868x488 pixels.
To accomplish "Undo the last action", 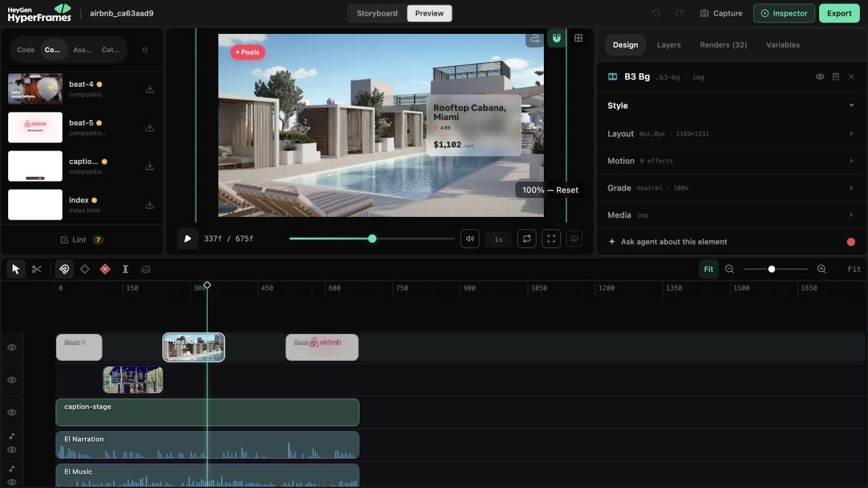I will (x=656, y=13).
